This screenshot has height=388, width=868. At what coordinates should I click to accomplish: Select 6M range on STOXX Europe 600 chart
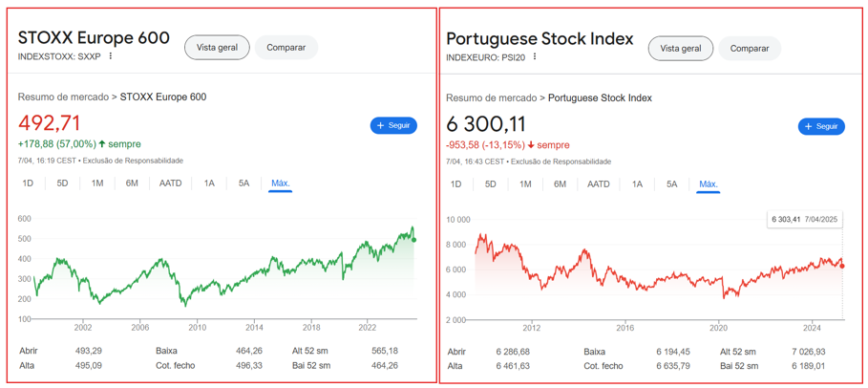point(132,183)
